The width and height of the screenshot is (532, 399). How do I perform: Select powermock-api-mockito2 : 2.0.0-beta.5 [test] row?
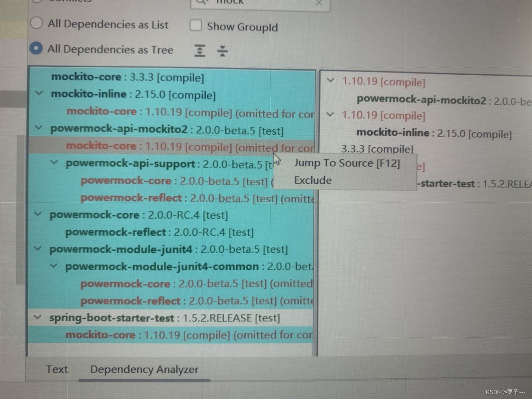point(172,129)
